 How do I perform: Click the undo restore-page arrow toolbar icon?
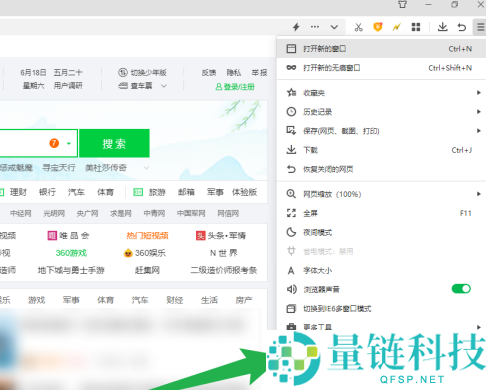coord(462,27)
